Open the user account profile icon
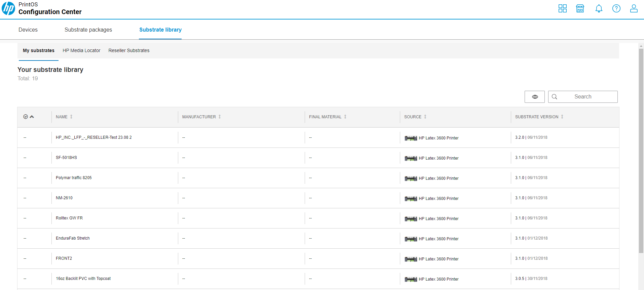644x290 pixels. 634,8
